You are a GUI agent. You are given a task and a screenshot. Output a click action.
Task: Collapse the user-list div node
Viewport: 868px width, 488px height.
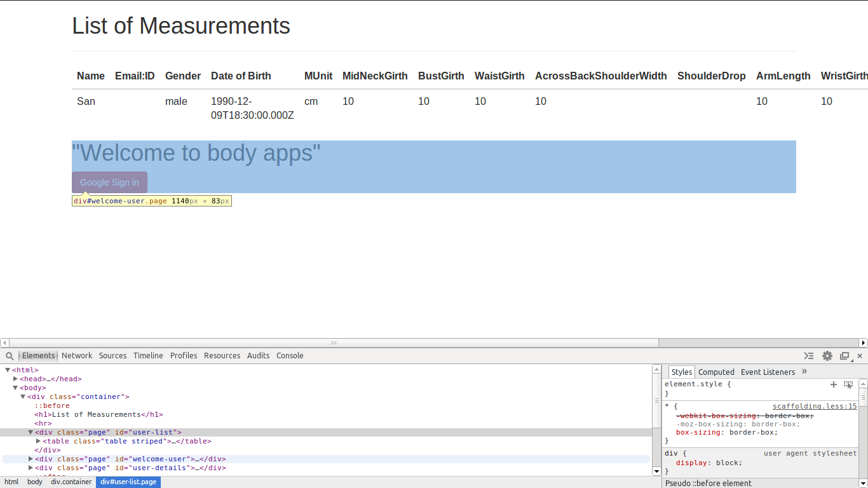[x=31, y=432]
